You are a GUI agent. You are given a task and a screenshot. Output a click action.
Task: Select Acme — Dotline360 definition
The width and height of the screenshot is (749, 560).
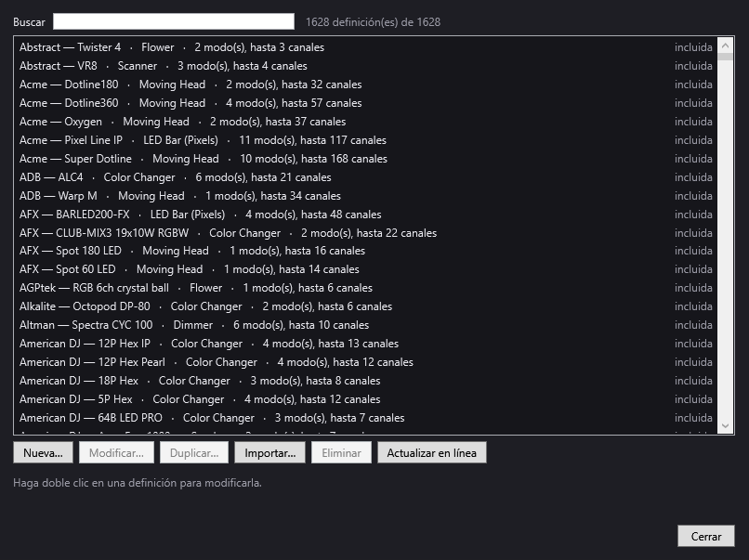click(365, 103)
